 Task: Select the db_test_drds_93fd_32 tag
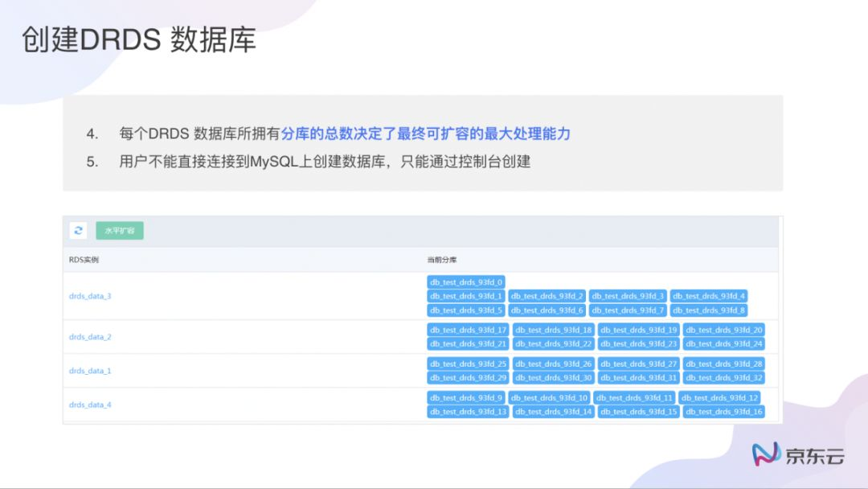[x=723, y=378]
